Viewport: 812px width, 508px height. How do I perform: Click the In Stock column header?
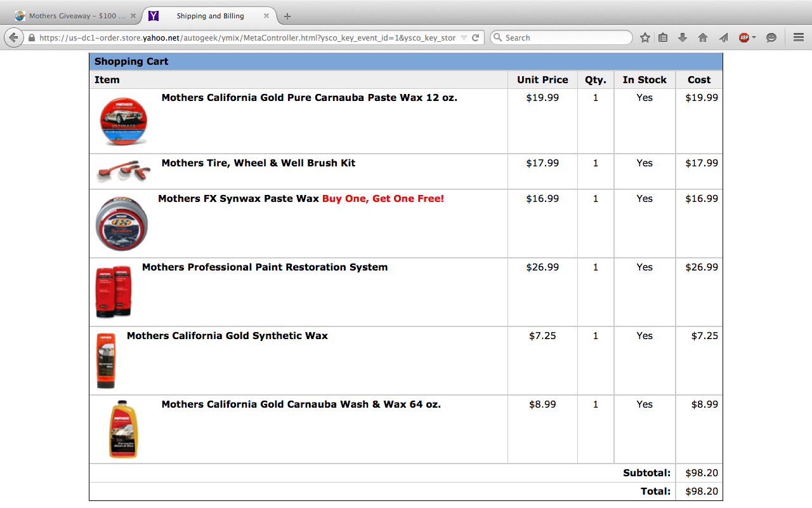coord(645,79)
